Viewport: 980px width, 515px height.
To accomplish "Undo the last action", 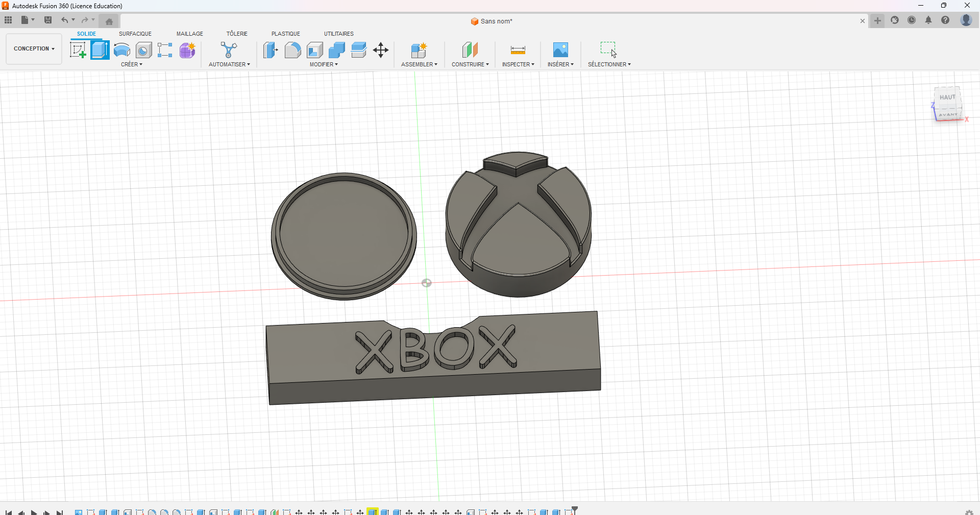I will click(65, 20).
